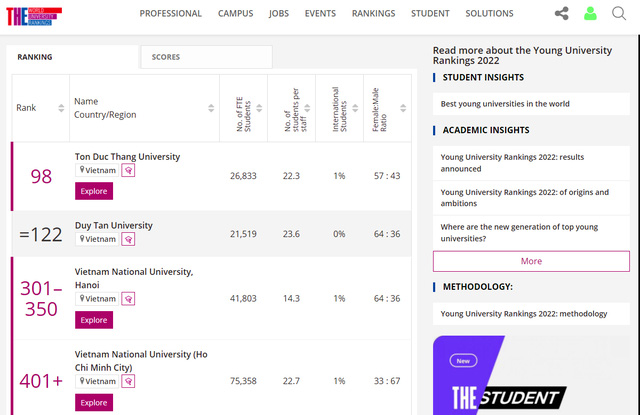The image size is (640, 415).
Task: Open Ton Duc Thang University link
Action: (127, 157)
